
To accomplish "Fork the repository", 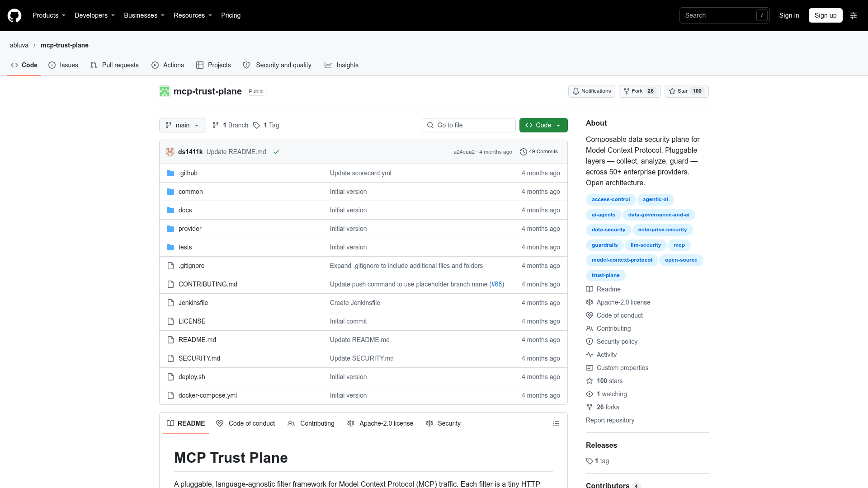I will coord(640,91).
